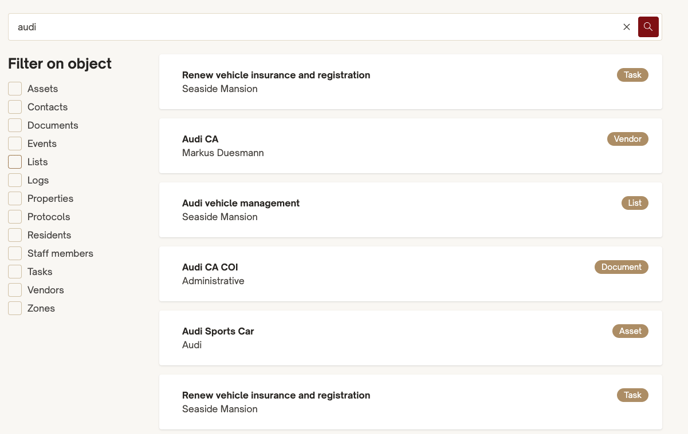Screen dimensions: 688x434
Task: Click the "Markus Duesmann" subtitle text
Action: [223, 153]
